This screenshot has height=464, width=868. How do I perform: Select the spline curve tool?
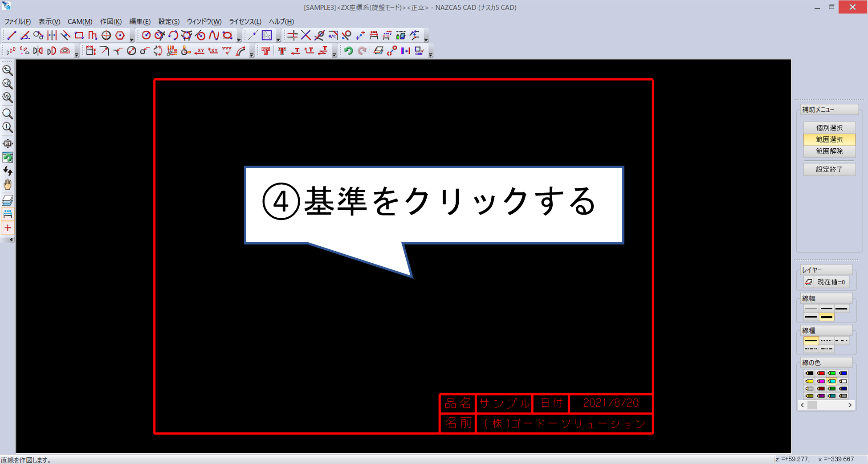tap(214, 36)
